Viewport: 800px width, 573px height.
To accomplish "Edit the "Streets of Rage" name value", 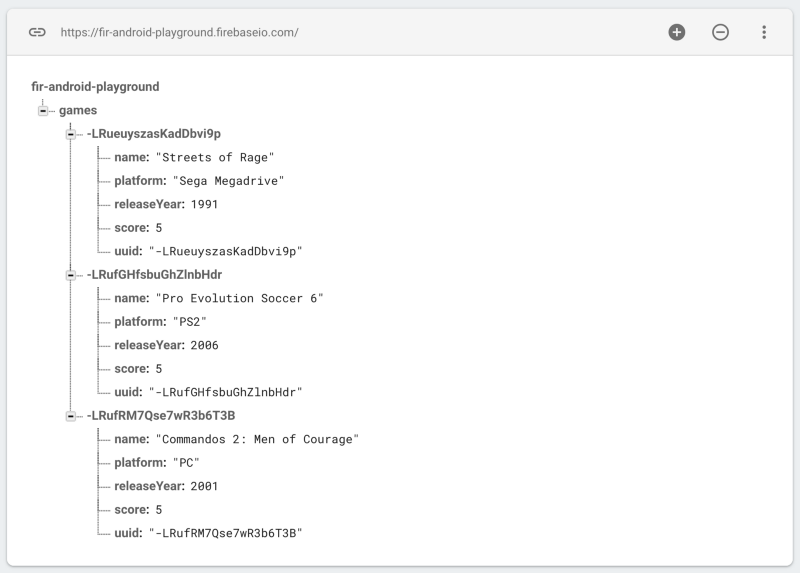I will coord(215,157).
